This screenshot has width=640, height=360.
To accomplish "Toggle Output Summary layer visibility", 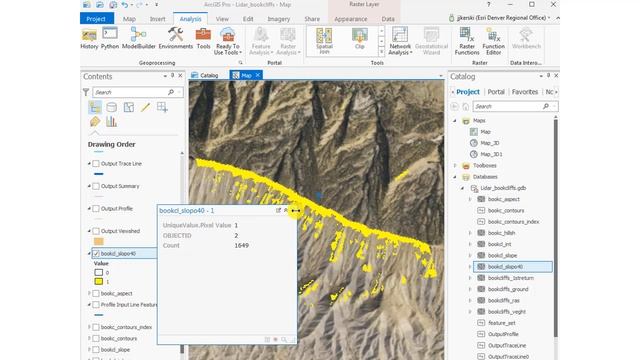I will [96, 186].
